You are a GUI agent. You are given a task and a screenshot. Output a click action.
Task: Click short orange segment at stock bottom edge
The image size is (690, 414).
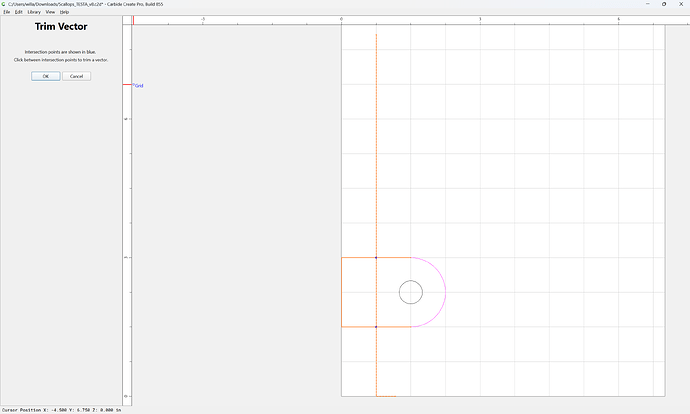click(386, 396)
